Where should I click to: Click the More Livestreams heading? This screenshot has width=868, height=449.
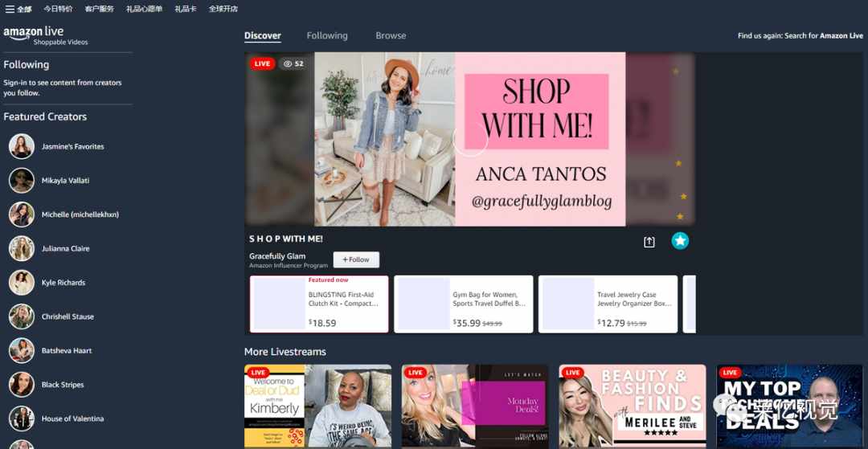tap(285, 352)
